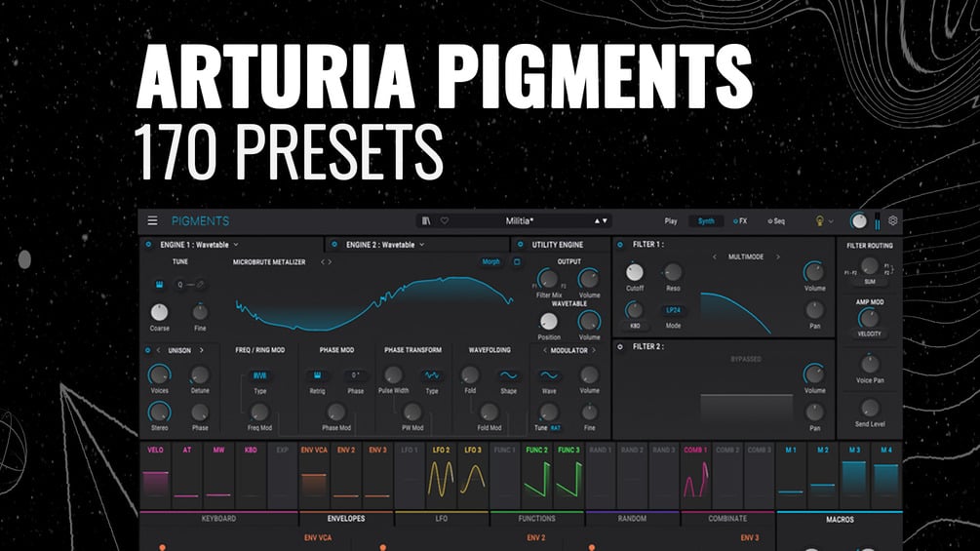This screenshot has height=551, width=980.
Task: Expand the chevron beside the lightbulb
Action: click(831, 221)
